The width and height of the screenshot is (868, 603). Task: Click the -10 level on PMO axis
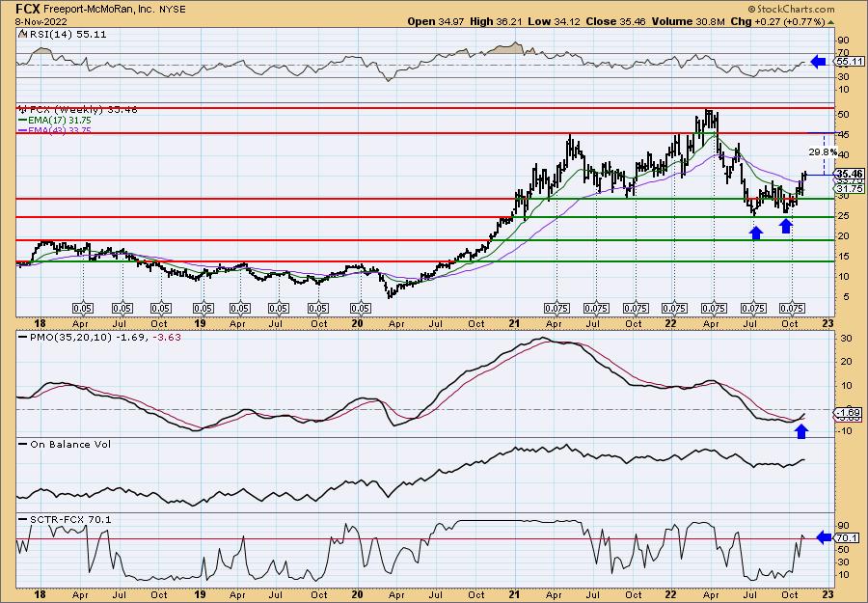pyautogui.click(x=843, y=433)
